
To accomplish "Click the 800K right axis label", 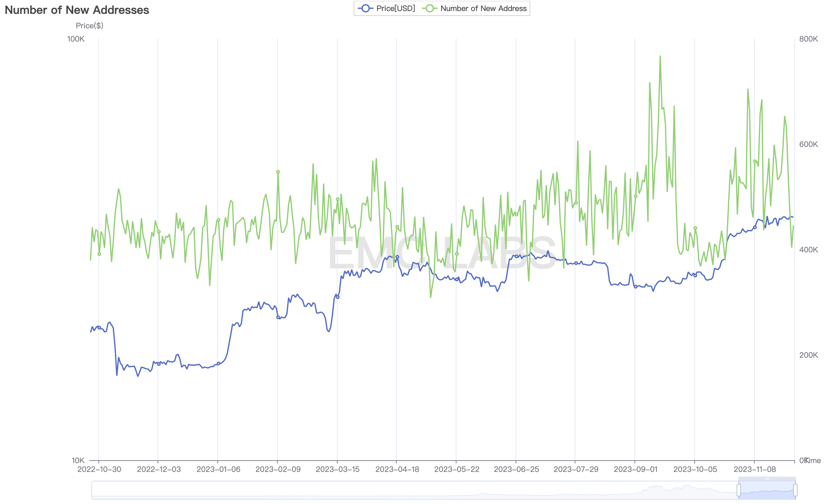I will point(808,39).
